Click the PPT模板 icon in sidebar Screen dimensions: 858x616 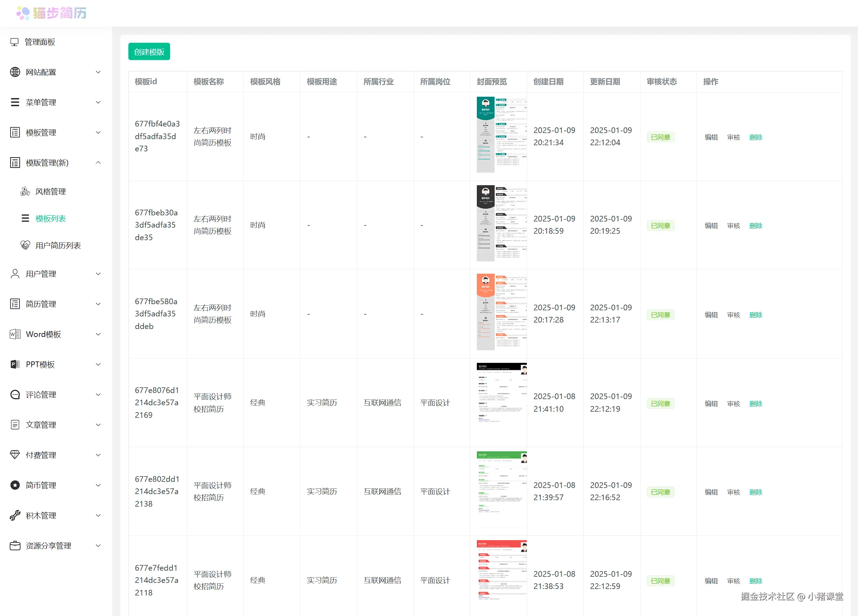(x=15, y=364)
